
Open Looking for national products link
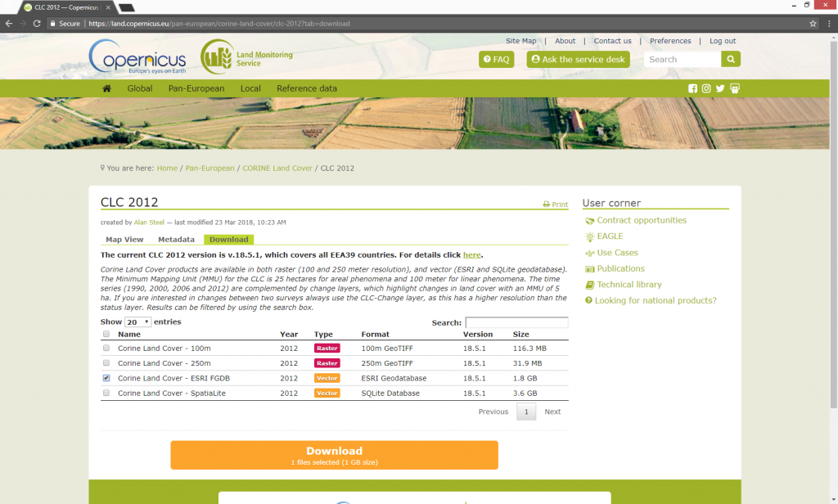(x=656, y=300)
